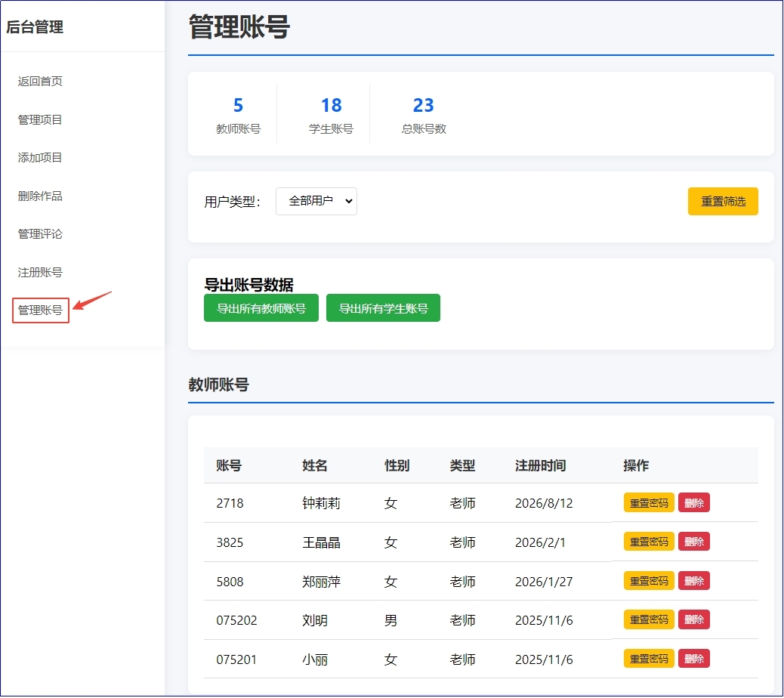Click the name 郑丽萍 cell
This screenshot has height=698, width=784.
coord(322,582)
